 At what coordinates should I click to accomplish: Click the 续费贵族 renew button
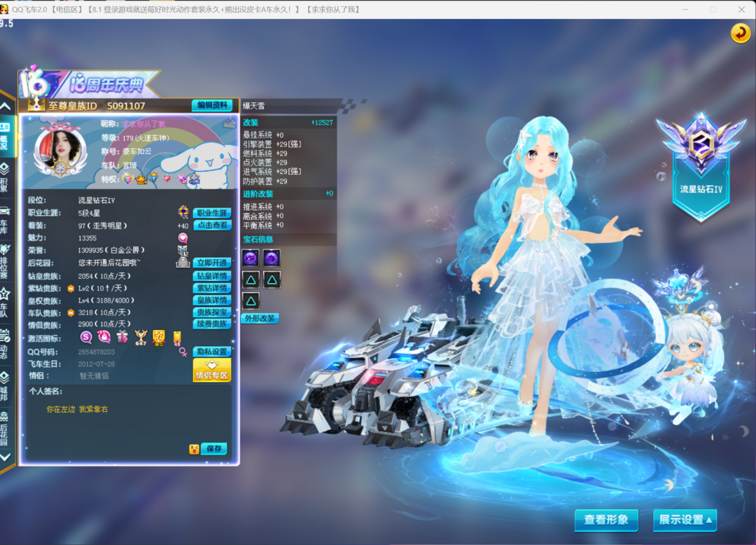(212, 324)
